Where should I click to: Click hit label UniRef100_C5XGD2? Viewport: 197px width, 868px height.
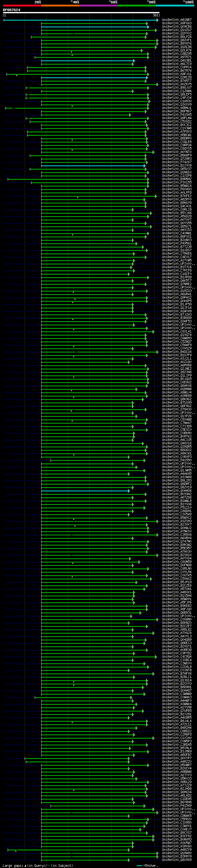tap(176, 122)
